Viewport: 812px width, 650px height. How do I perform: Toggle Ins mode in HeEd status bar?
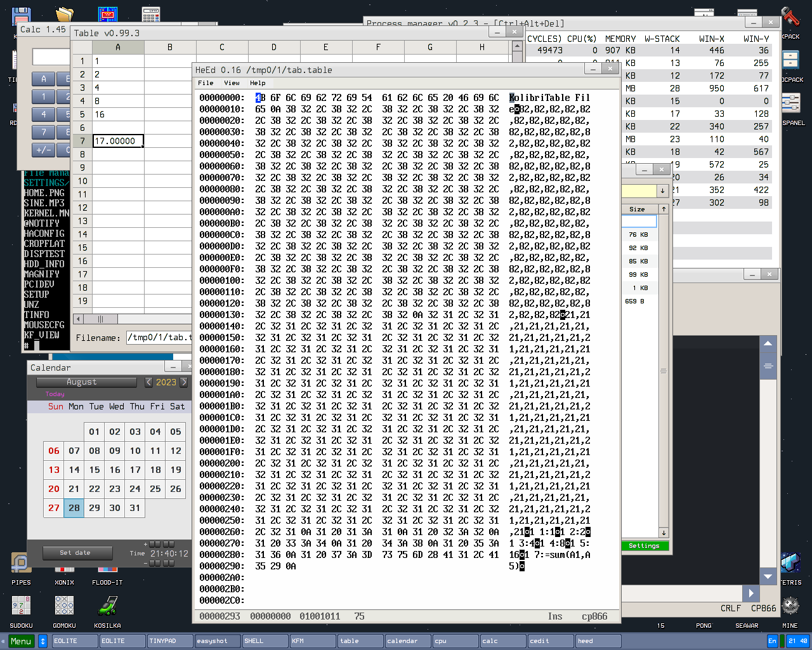(555, 616)
